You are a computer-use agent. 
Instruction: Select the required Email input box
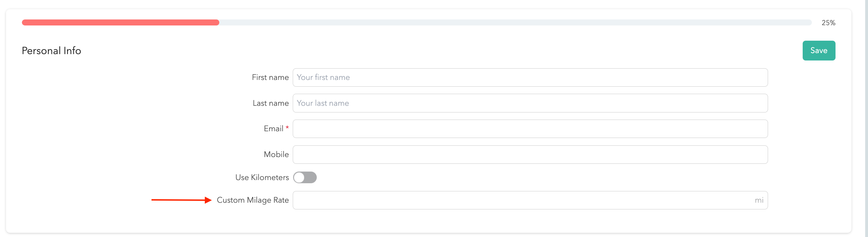530,129
